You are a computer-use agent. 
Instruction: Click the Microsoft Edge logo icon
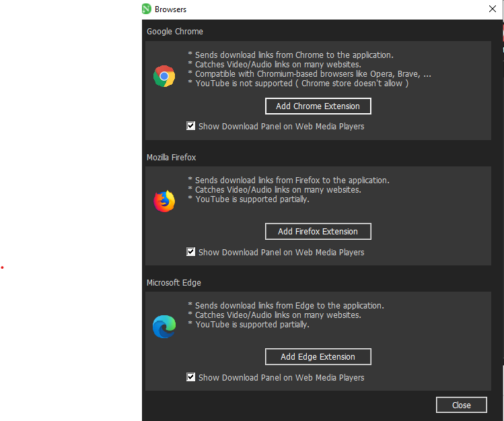(164, 327)
